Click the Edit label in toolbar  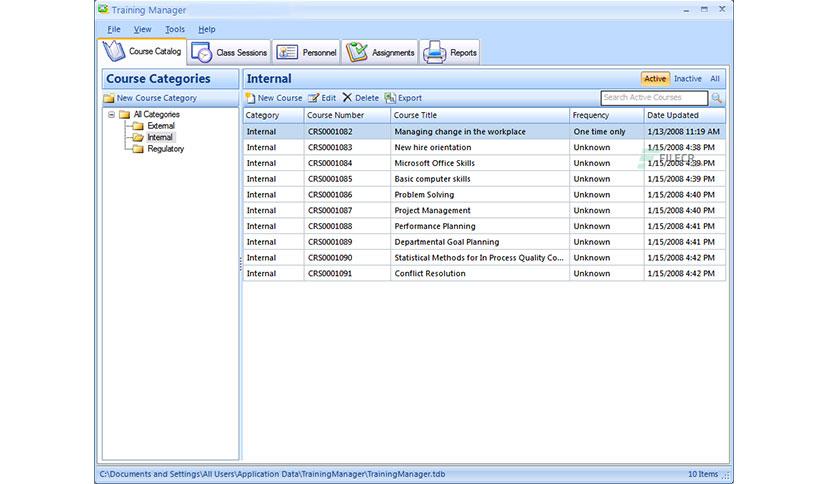328,98
